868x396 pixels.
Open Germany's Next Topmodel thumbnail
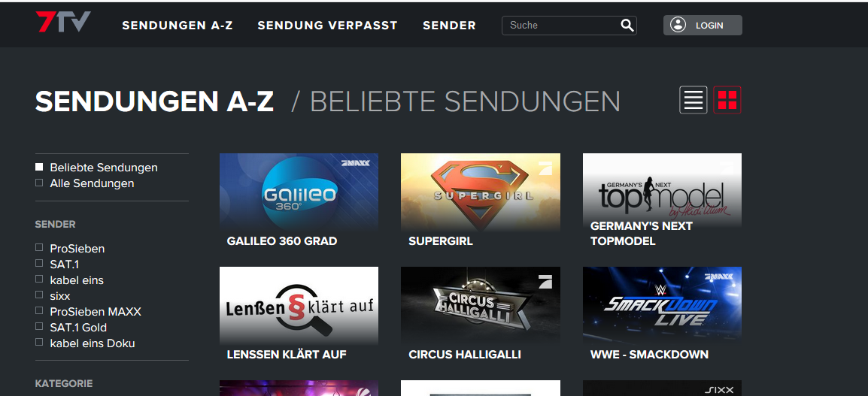[662, 192]
